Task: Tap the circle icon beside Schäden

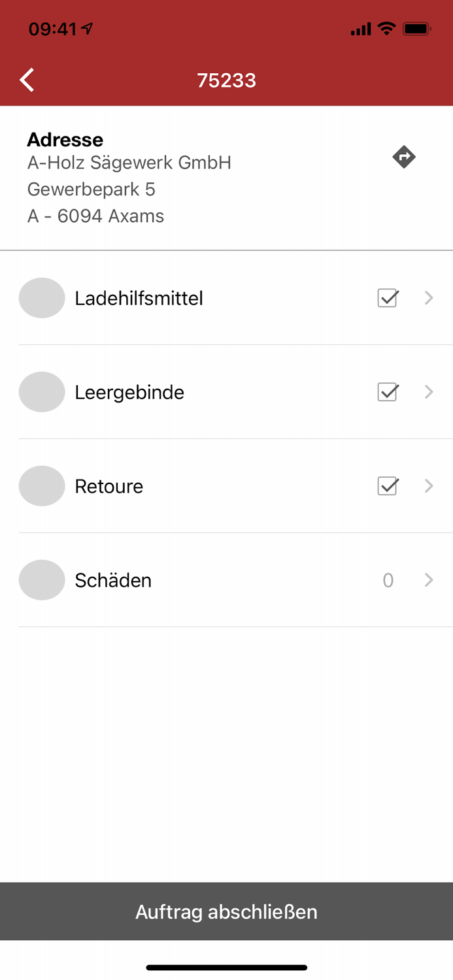Action: pos(42,580)
